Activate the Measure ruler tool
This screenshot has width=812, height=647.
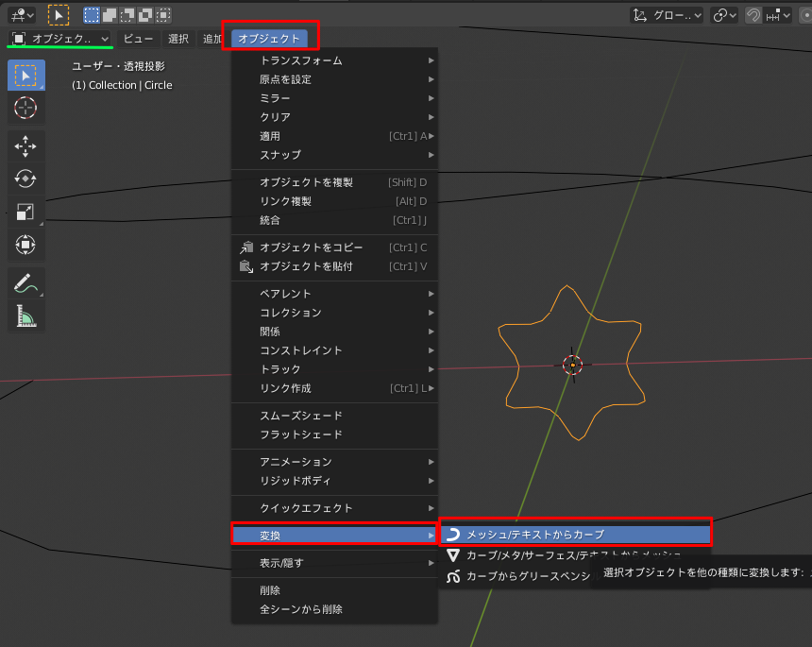[x=25, y=316]
